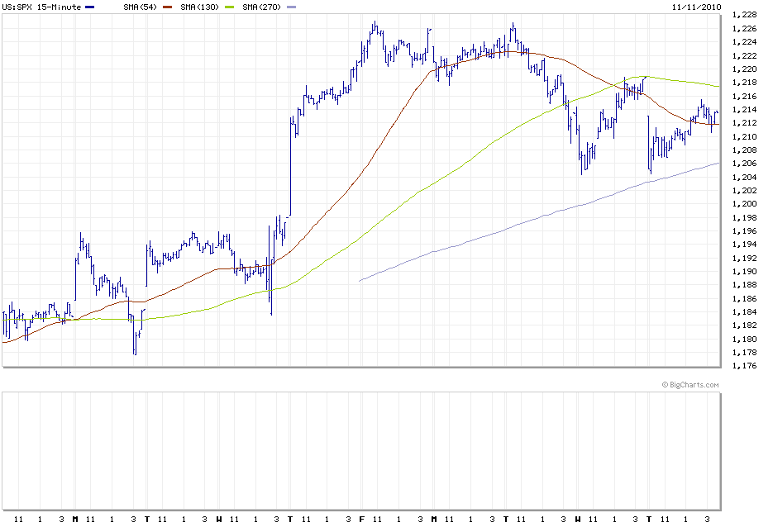This screenshot has height=532, width=773.
Task: Click the 1,224 price axis label
Action: pos(744,42)
